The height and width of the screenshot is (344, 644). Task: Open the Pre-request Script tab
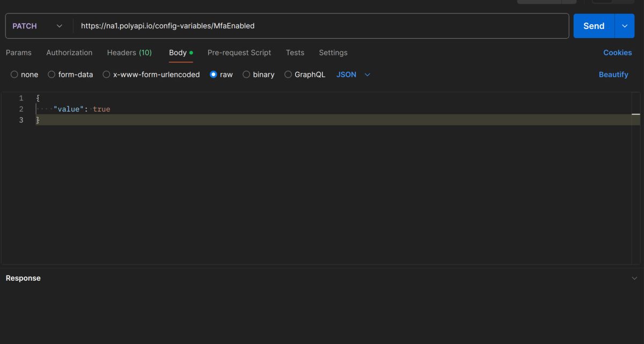click(239, 53)
